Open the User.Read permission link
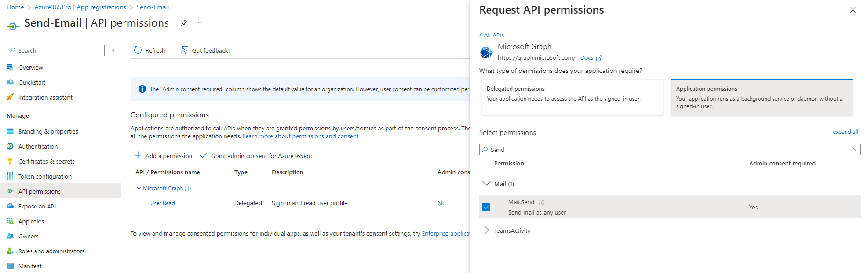The width and height of the screenshot is (868, 273). (162, 203)
